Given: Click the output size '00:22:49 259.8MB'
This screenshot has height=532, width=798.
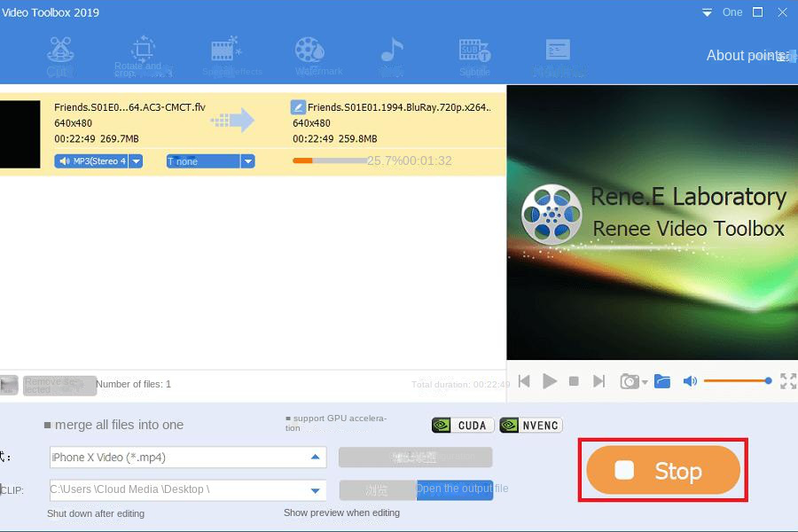Looking at the screenshot, I should pos(335,138).
